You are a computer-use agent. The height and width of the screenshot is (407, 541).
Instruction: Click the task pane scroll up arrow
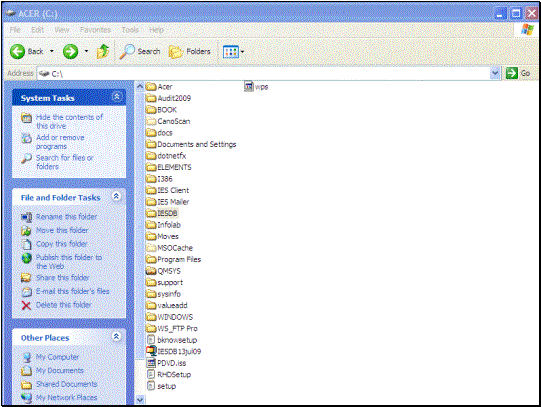click(140, 86)
